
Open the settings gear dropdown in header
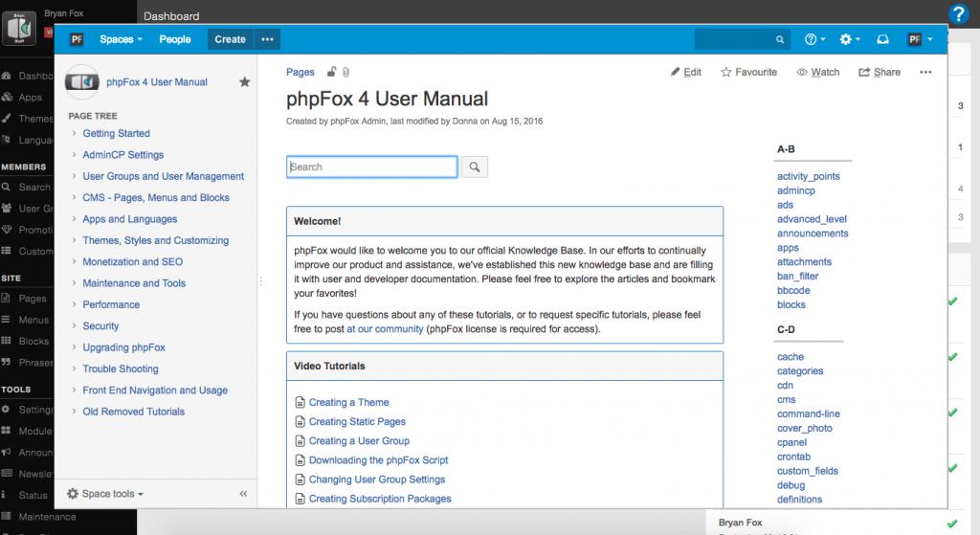(850, 39)
